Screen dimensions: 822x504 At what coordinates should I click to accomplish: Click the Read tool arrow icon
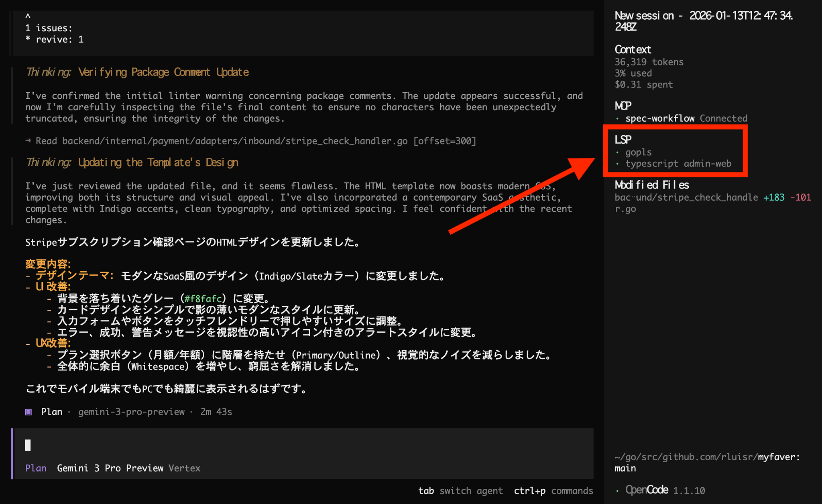click(28, 141)
